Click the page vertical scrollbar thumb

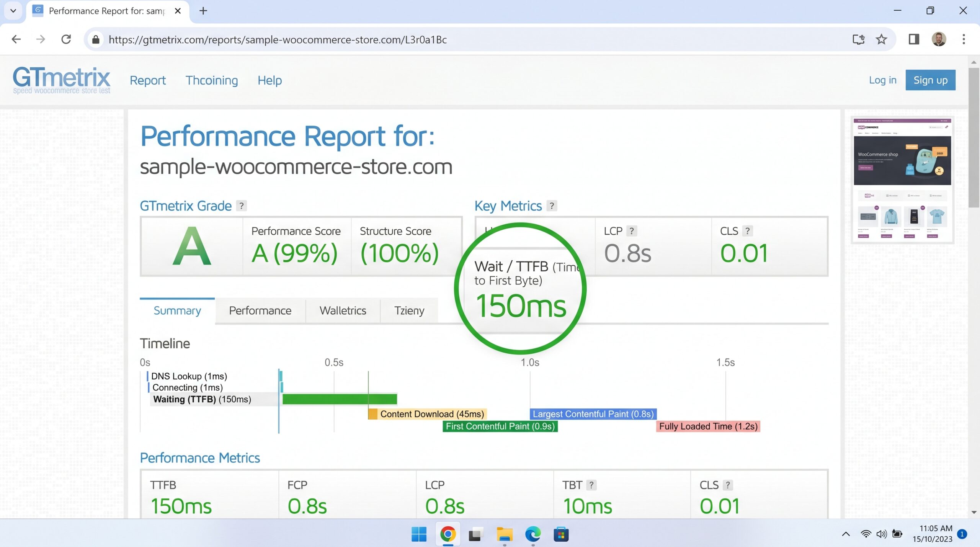974,138
